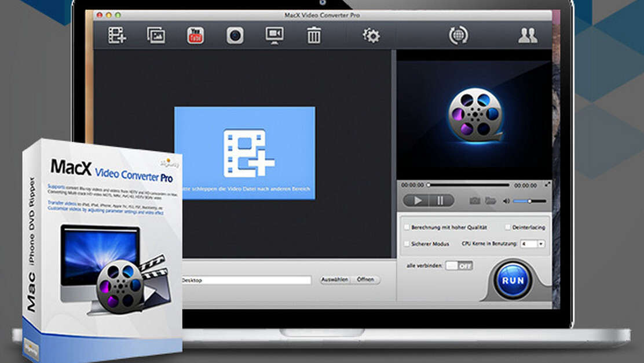The width and height of the screenshot is (644, 363).
Task: Click the Add Video toolbar icon
Action: (117, 35)
